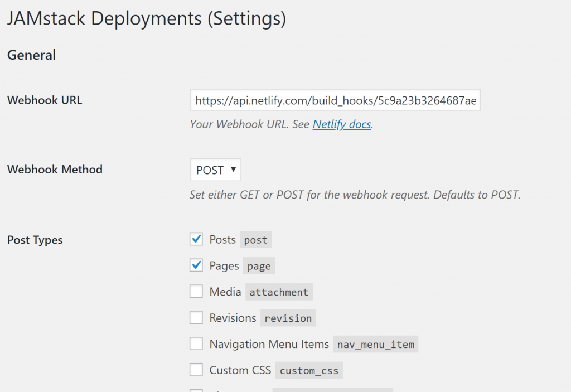Click the 'page' code tag beside Pages
This screenshot has width=571, height=392.
[259, 267]
